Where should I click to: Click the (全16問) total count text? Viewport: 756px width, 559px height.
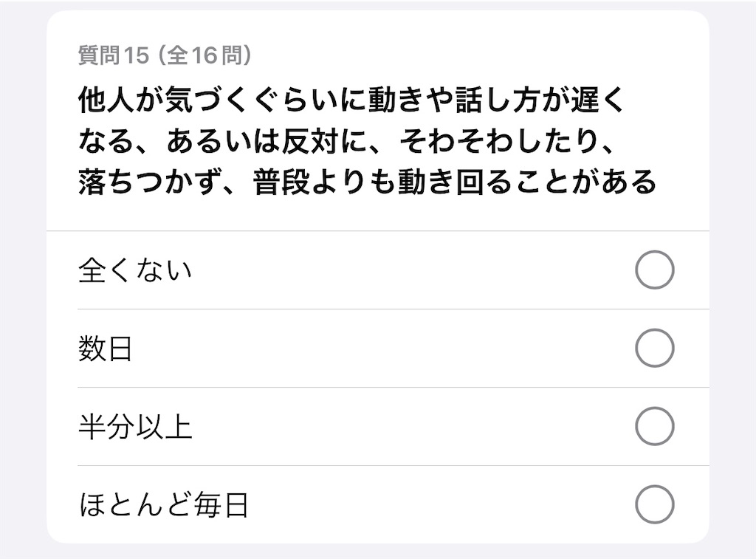point(205,55)
